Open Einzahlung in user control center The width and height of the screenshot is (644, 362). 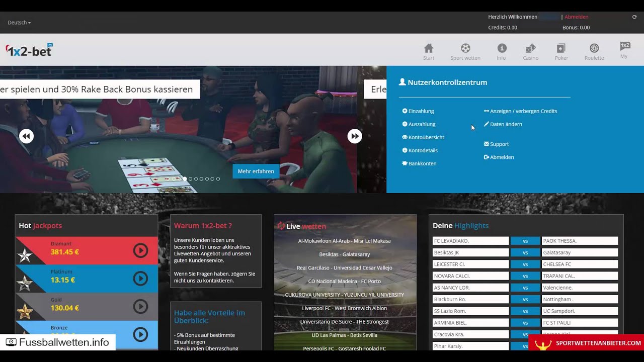(x=418, y=111)
